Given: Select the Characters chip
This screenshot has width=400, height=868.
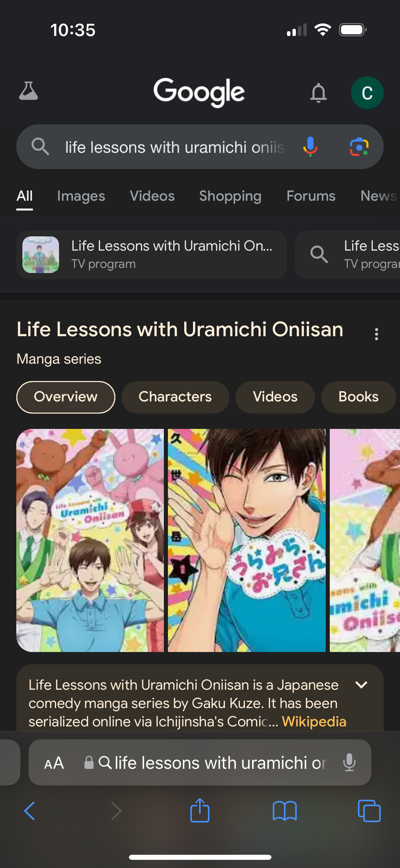Looking at the screenshot, I should (175, 397).
